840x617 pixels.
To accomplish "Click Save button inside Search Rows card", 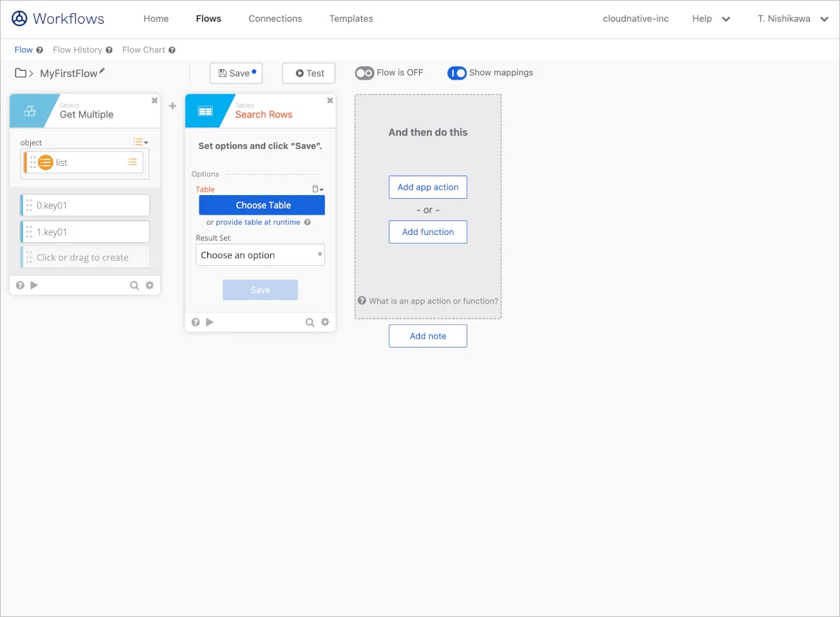I will [260, 290].
